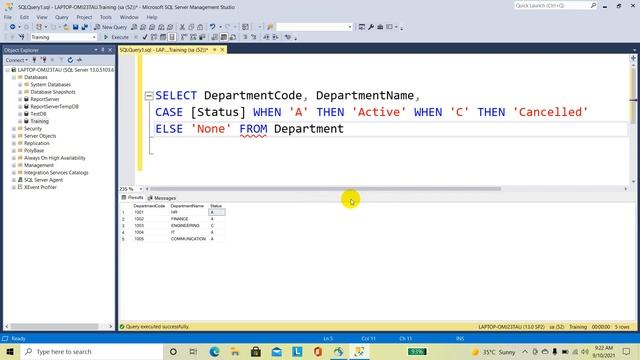This screenshot has height=360, width=640.
Task: Click the disconnect plug icon in Object Explorer
Action: click(x=43, y=60)
